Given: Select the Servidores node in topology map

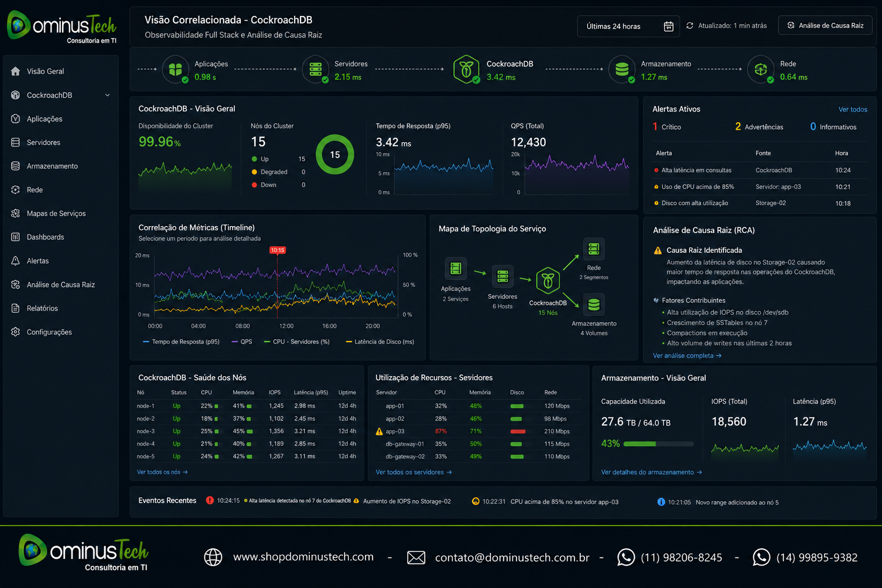Looking at the screenshot, I should point(503,276).
